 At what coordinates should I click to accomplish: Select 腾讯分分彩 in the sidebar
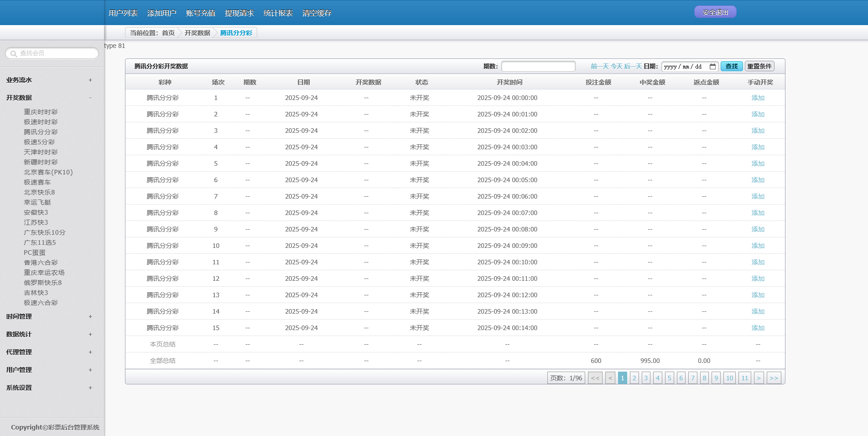point(41,132)
